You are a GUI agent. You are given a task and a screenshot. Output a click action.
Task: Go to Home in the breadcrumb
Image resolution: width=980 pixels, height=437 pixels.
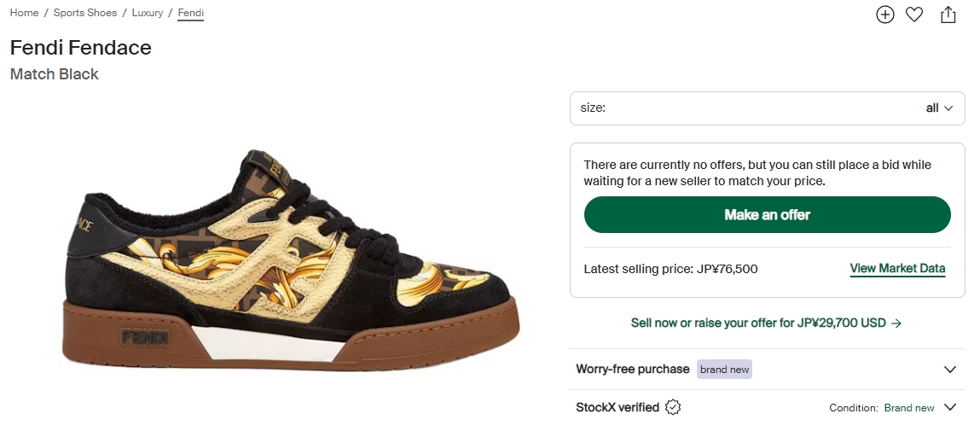pos(24,13)
